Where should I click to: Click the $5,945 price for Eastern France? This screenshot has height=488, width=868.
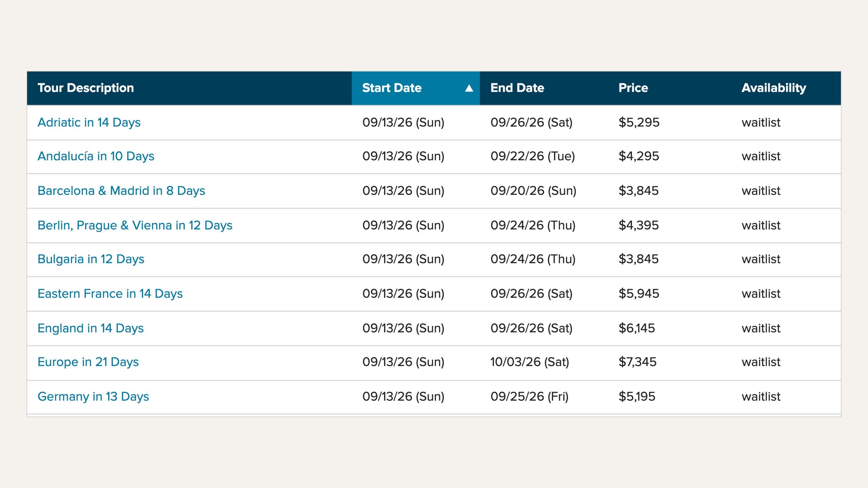639,294
